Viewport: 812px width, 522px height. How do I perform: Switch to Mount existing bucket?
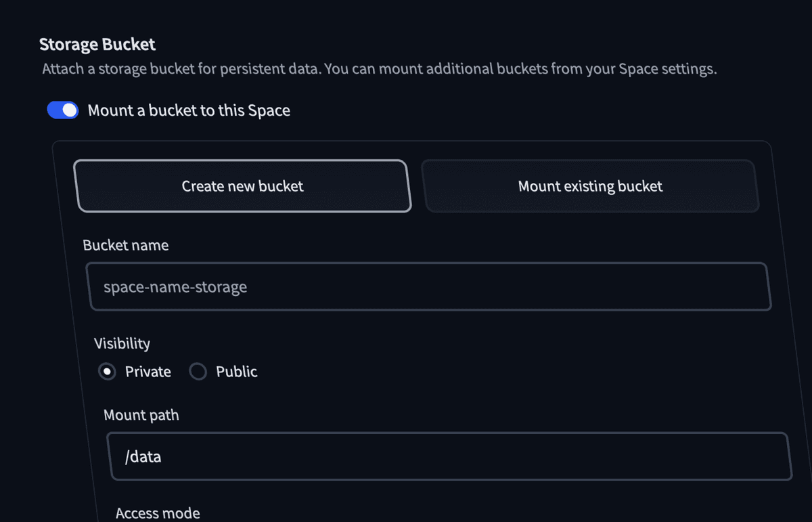click(590, 186)
